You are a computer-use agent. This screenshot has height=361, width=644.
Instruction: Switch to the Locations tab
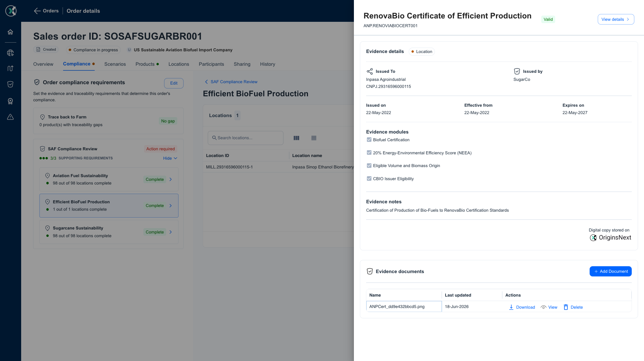[x=179, y=64]
